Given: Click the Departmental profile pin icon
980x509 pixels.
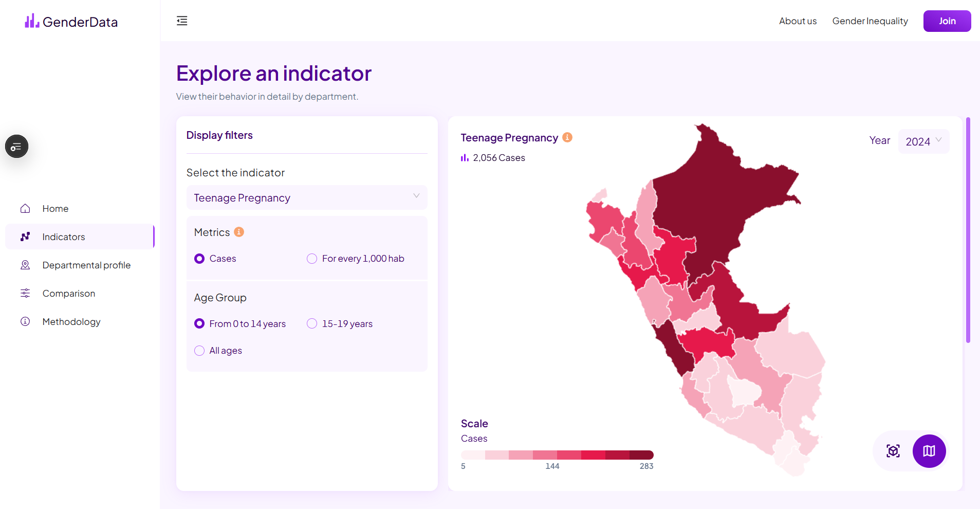Looking at the screenshot, I should [x=25, y=265].
